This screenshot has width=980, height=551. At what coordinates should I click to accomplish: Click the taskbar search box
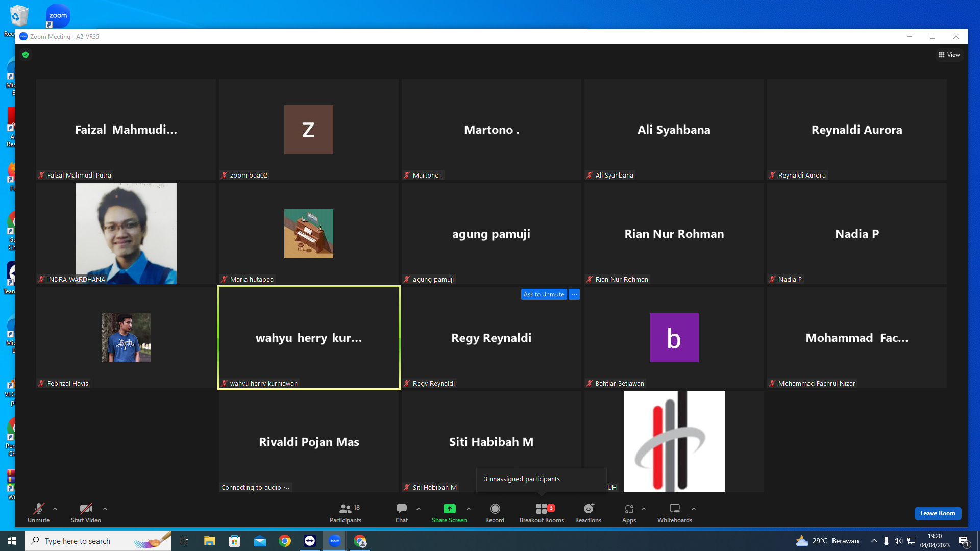(x=98, y=541)
